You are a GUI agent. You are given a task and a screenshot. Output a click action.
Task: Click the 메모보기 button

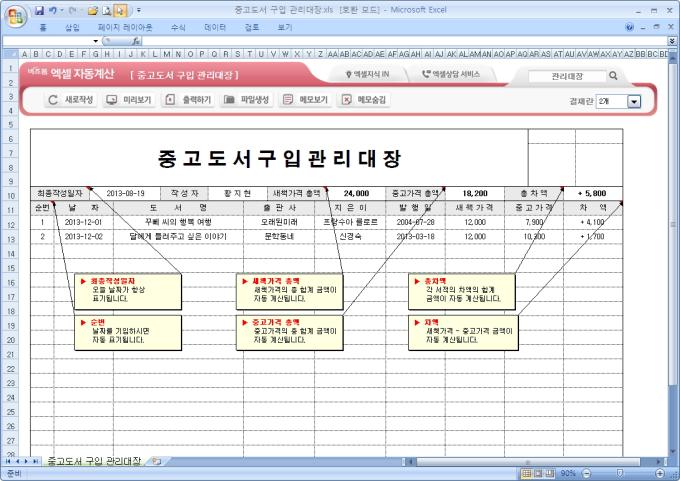[305, 100]
